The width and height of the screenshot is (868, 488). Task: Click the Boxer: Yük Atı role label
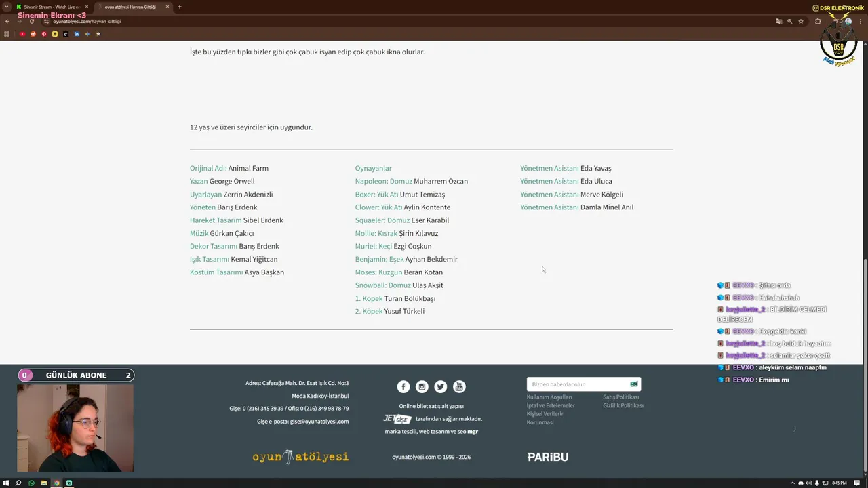click(x=377, y=194)
